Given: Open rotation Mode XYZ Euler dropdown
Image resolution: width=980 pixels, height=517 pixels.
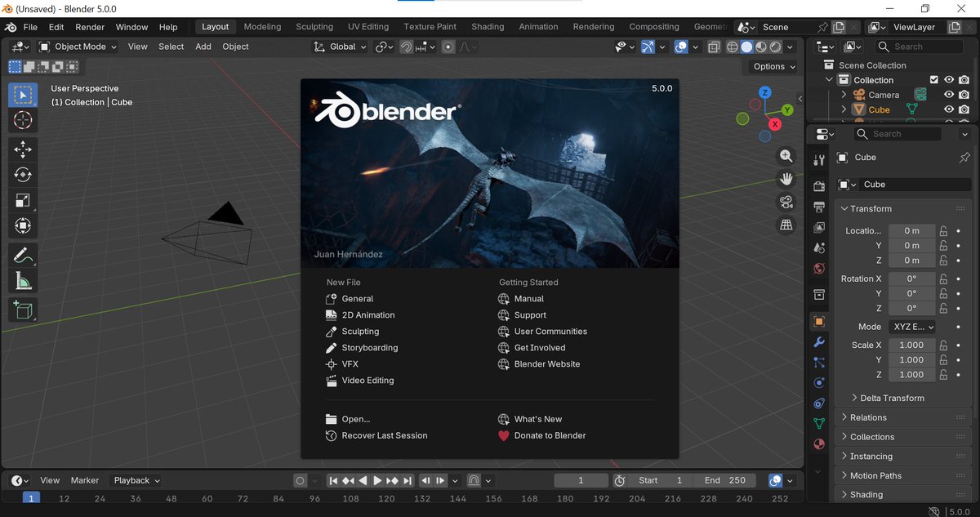Looking at the screenshot, I should 911,327.
